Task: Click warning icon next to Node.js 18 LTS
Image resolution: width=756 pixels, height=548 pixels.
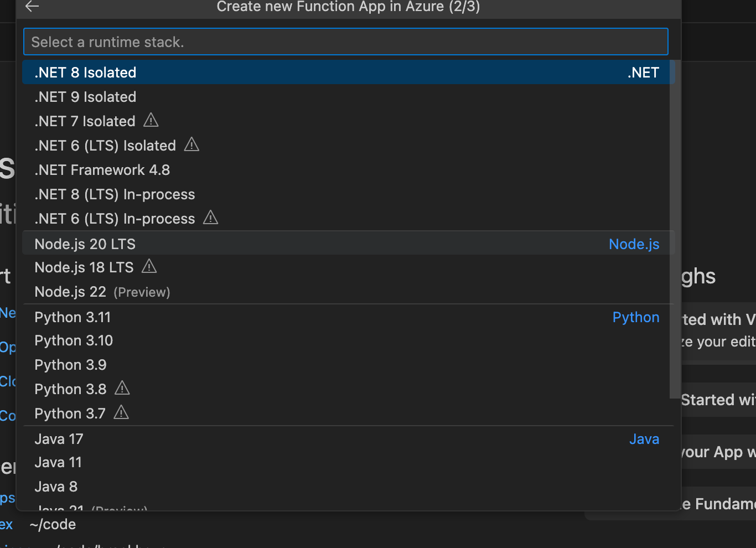Action: tap(149, 267)
